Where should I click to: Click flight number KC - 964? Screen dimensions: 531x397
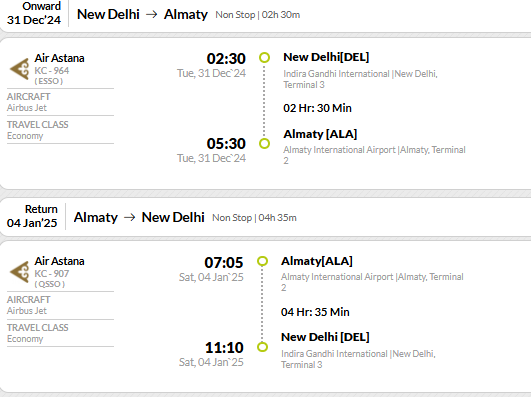pyautogui.click(x=51, y=70)
